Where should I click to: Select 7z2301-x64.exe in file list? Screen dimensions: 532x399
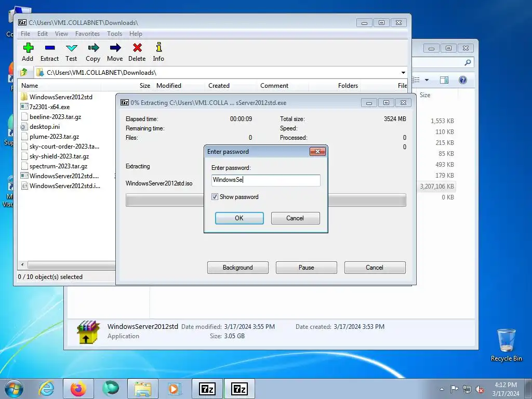pos(49,107)
